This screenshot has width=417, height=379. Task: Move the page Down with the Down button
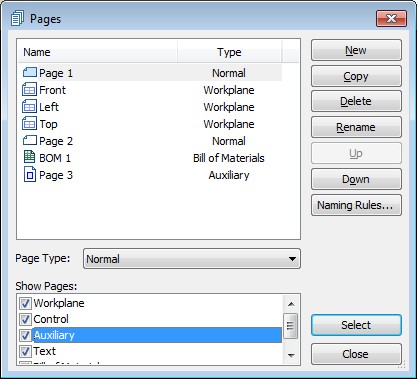click(356, 179)
